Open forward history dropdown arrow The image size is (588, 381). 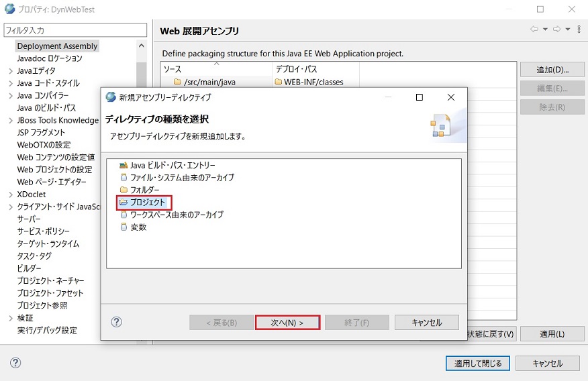[568, 30]
